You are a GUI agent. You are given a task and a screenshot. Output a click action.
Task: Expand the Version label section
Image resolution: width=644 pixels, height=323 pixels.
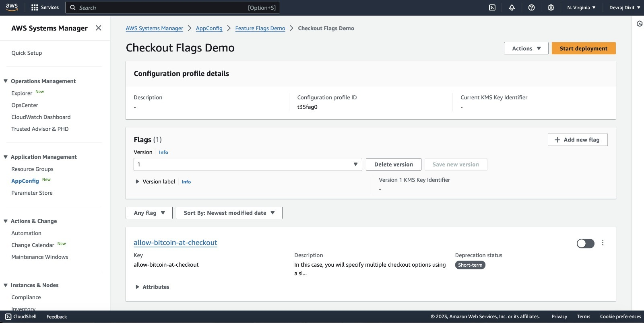click(156, 181)
